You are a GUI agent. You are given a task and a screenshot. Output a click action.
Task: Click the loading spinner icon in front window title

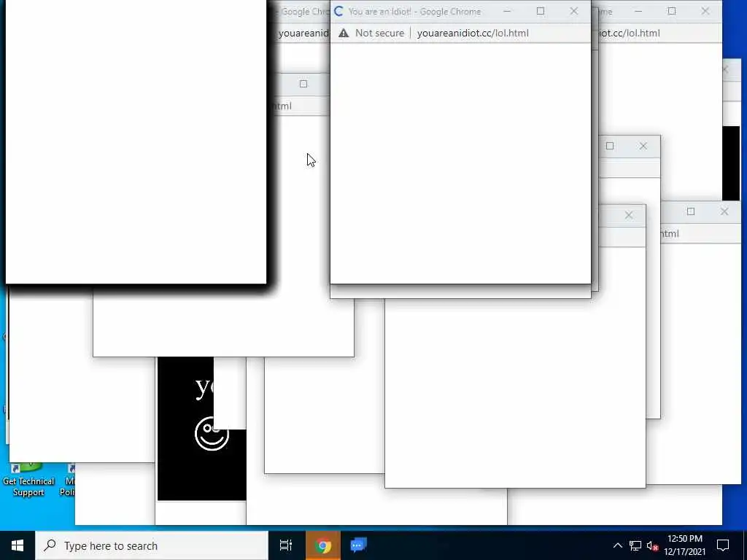pyautogui.click(x=338, y=12)
